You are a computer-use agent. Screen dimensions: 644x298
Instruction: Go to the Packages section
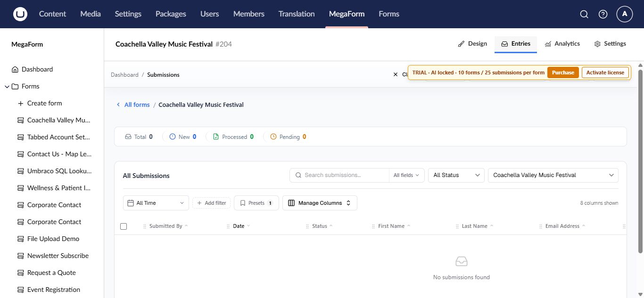(171, 14)
